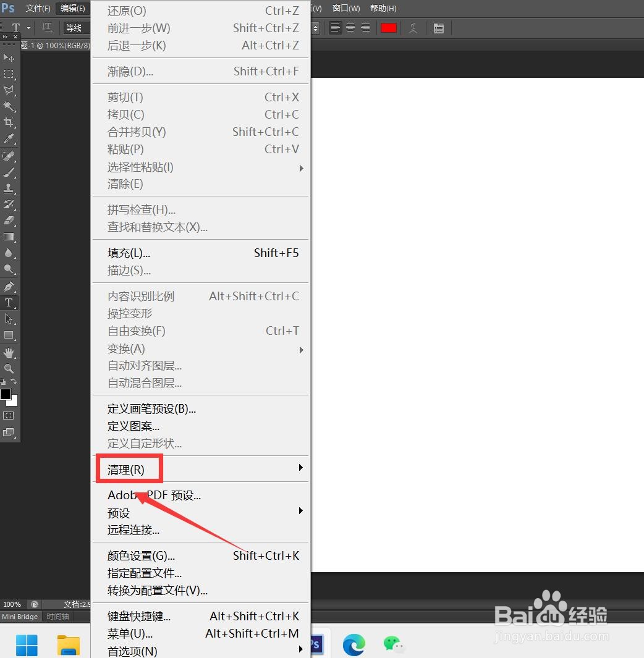The image size is (644, 658).
Task: Activate the Eyedropper tool
Action: point(9,138)
